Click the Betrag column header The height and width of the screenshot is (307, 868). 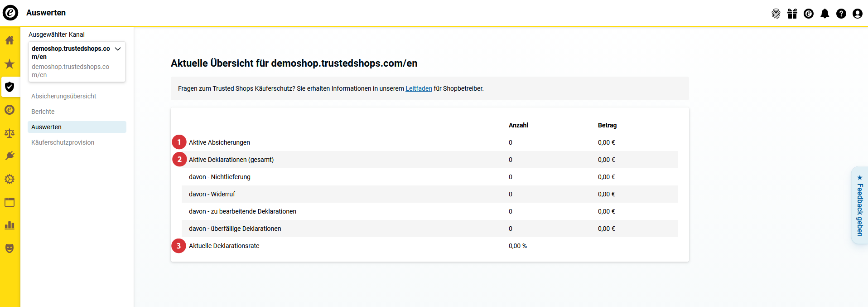click(x=607, y=125)
